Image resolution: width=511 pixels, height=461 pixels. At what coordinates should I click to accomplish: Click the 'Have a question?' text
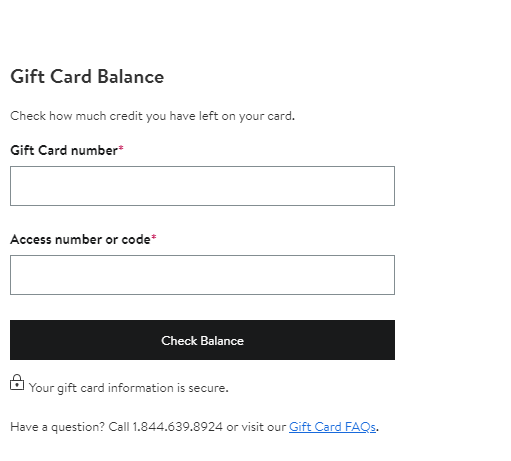(x=58, y=427)
